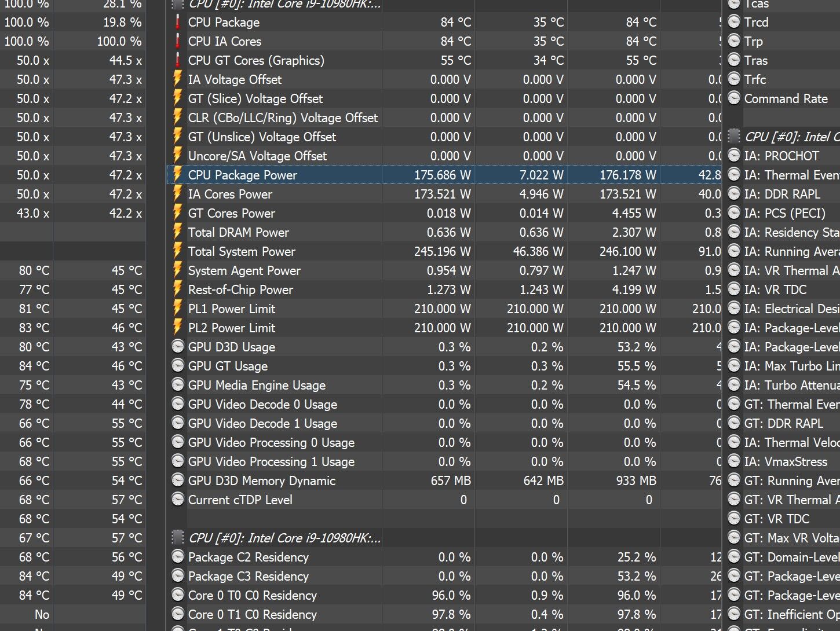Click the clock icon beside Current cTDP Level

click(178, 500)
